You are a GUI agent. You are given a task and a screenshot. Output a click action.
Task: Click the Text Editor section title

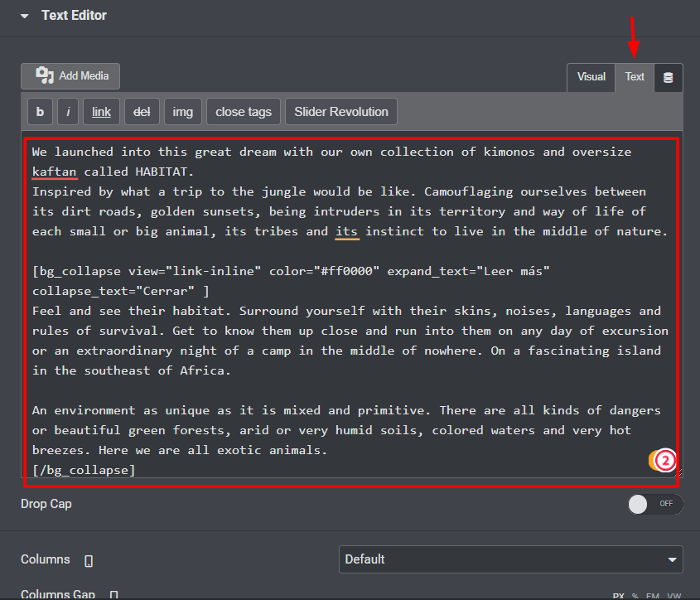74,16
